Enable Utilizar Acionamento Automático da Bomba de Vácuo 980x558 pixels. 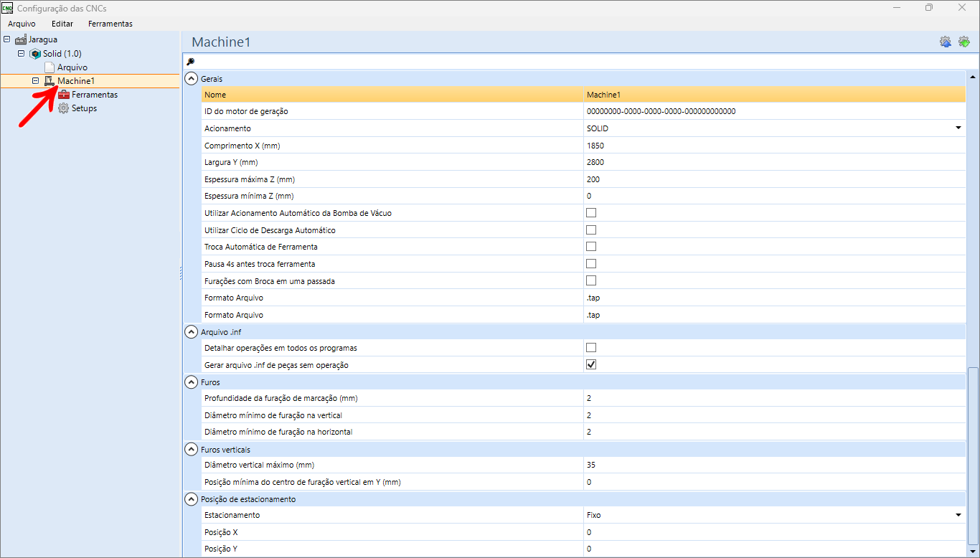pos(591,213)
